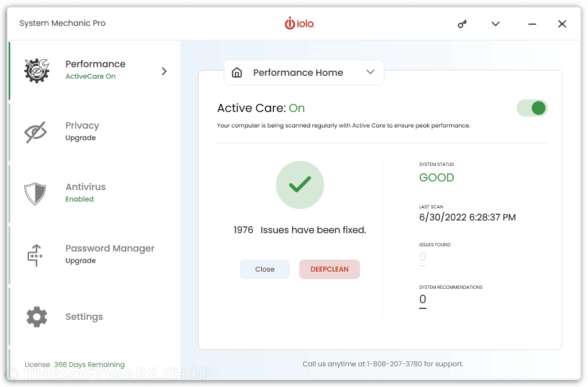Minimize the System Mechanic Pro window
The height and width of the screenshot is (387, 588).
click(x=532, y=24)
